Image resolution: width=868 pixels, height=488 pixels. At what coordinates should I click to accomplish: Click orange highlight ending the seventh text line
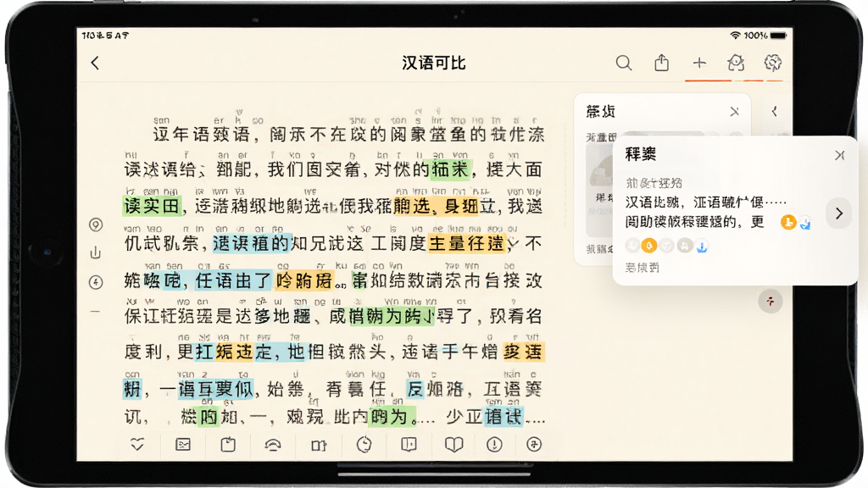click(x=524, y=352)
